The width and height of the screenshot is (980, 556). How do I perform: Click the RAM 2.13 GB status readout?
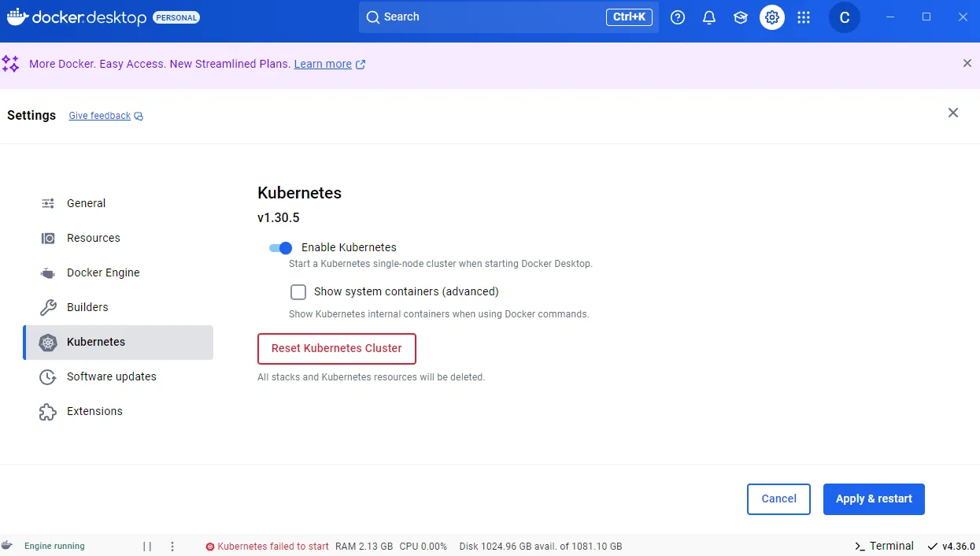pyautogui.click(x=364, y=546)
